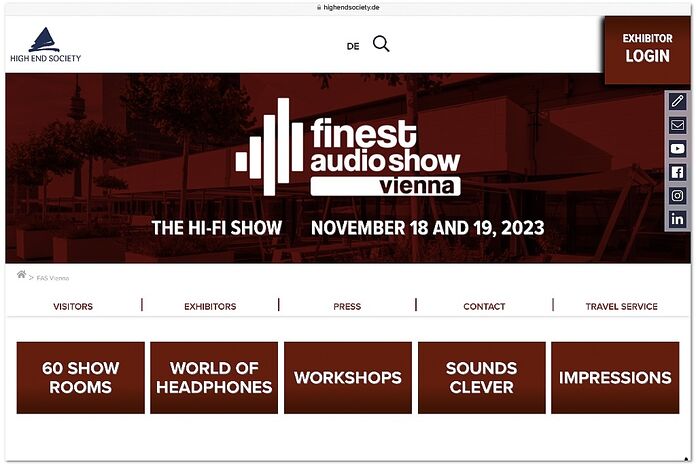This screenshot has height=464, width=696.
Task: Click the home breadcrumb icon
Action: (x=21, y=274)
